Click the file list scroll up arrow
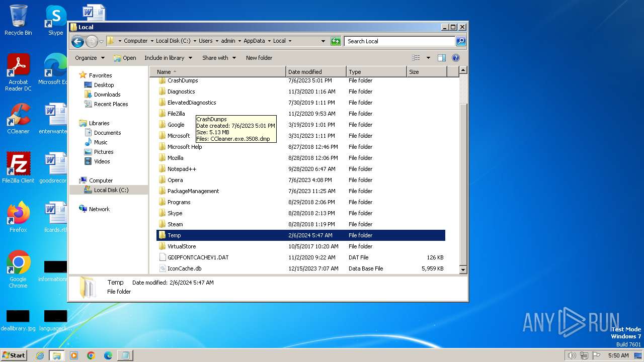 pos(463,71)
